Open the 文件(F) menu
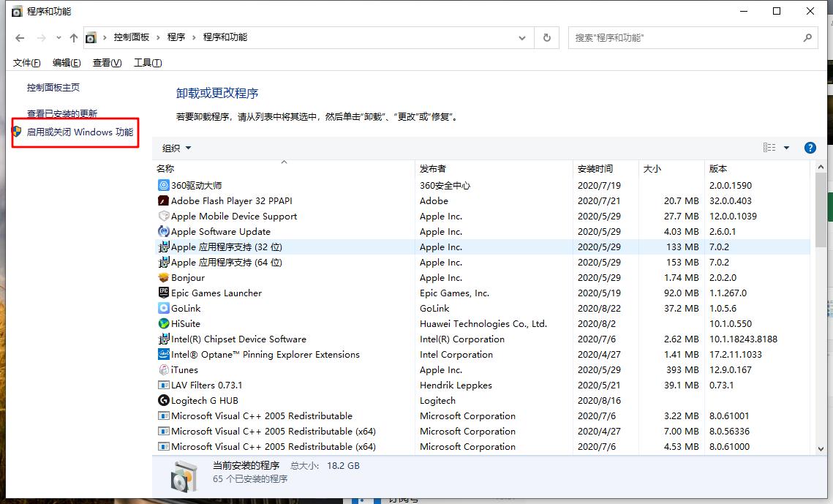The image size is (833, 504). pos(27,63)
